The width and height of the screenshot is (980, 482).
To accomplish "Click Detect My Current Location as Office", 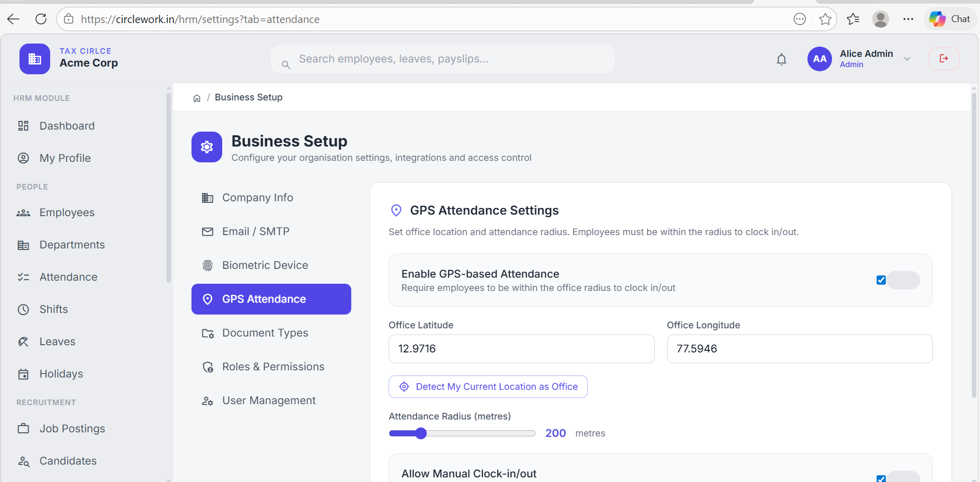I will [488, 387].
